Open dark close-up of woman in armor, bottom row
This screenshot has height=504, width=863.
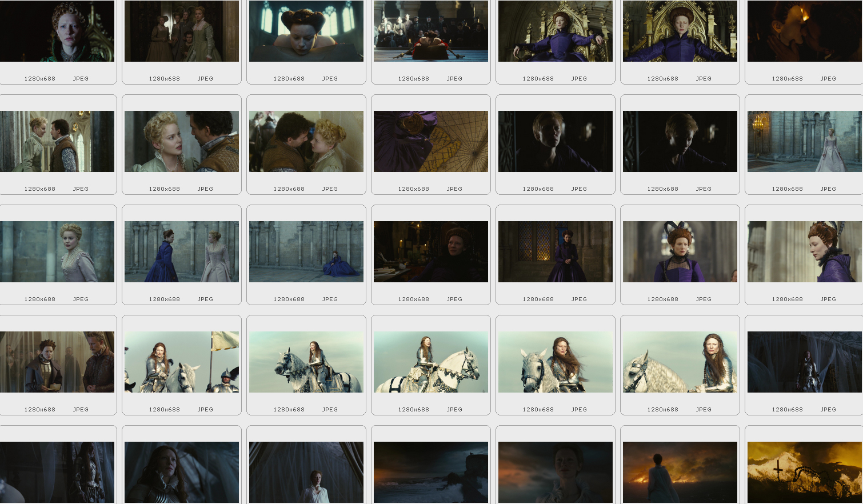pos(182,472)
